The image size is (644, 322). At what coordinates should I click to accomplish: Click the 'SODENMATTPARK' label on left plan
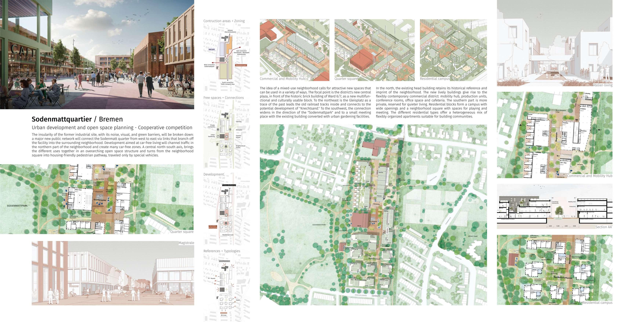coord(17,206)
